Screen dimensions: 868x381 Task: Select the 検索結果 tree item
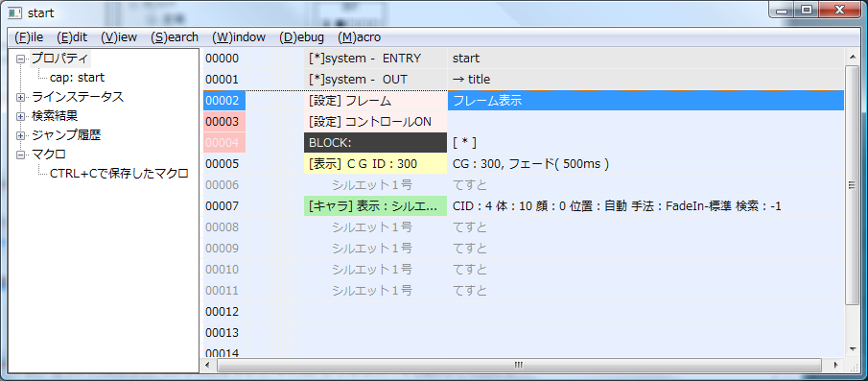pyautogui.click(x=55, y=116)
